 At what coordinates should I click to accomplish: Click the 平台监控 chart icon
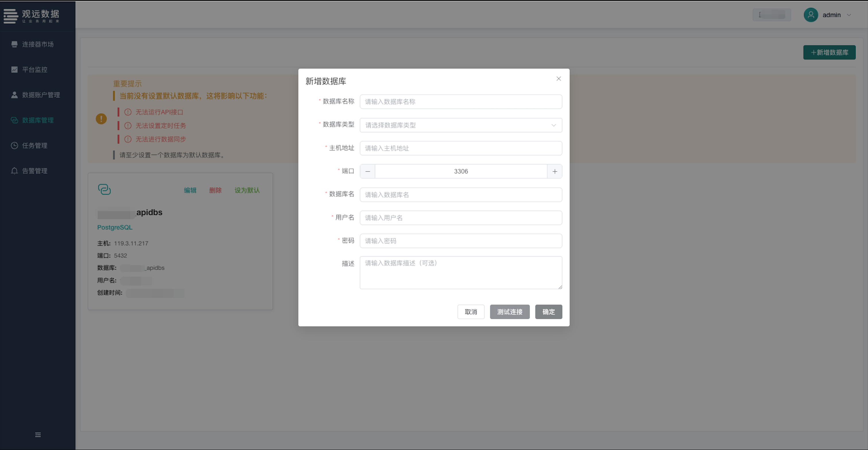[x=14, y=69]
